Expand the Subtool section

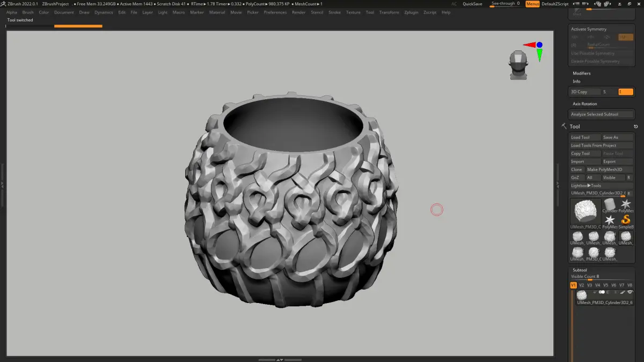(580, 270)
